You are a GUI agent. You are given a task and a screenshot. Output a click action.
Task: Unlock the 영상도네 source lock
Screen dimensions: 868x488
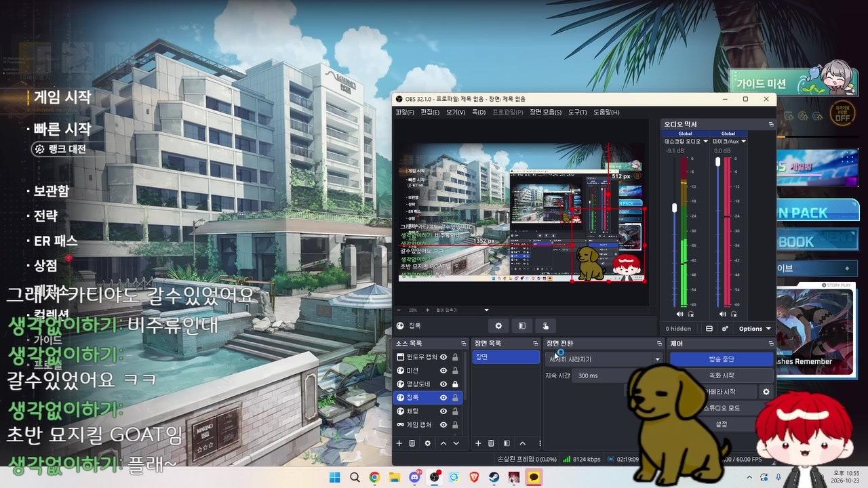click(x=455, y=384)
